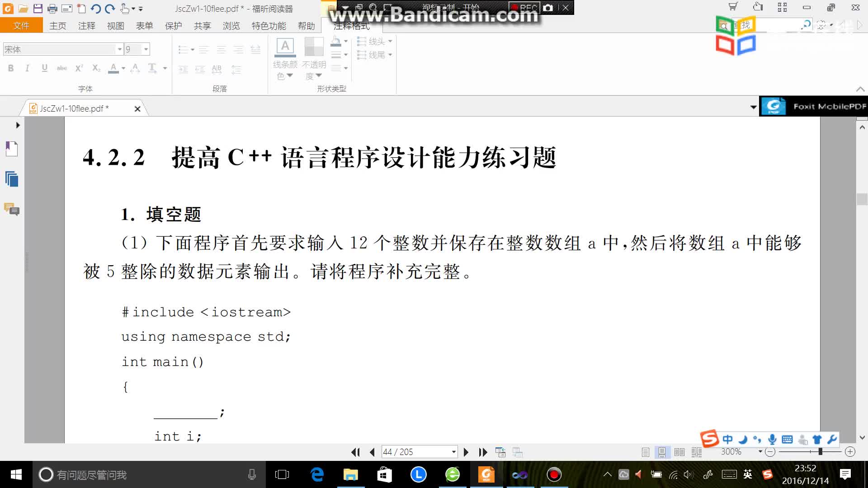Switch to the 保护 Protect ribbon tab
868x488 pixels.
pyautogui.click(x=174, y=26)
